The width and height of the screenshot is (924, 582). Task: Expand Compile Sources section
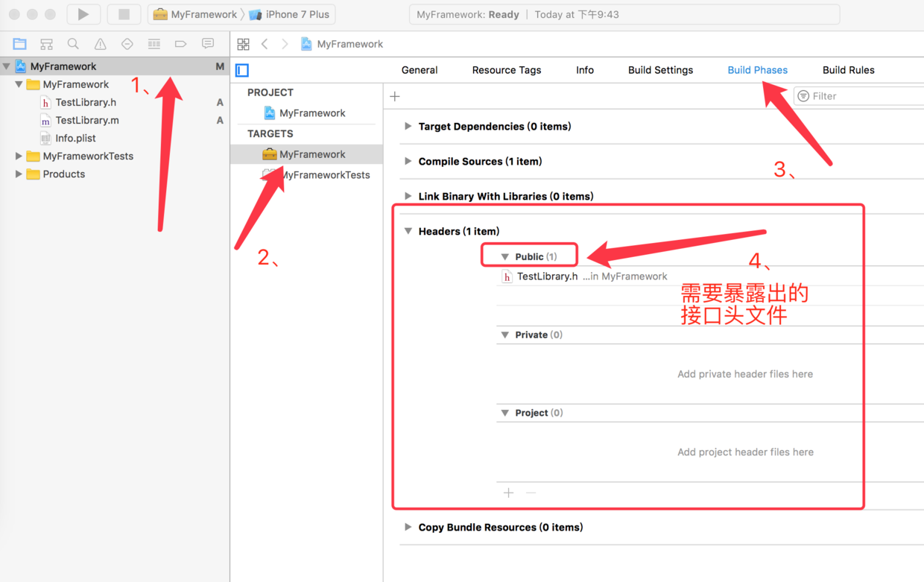tap(408, 161)
